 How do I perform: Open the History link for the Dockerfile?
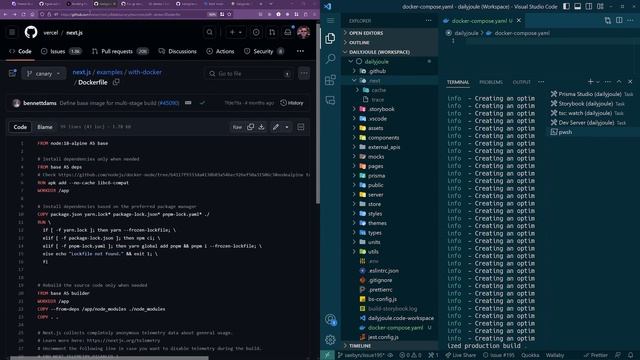click(x=292, y=103)
